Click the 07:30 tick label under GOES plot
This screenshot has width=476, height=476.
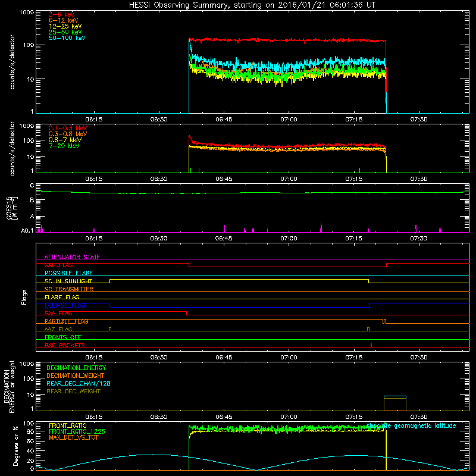[x=419, y=239]
